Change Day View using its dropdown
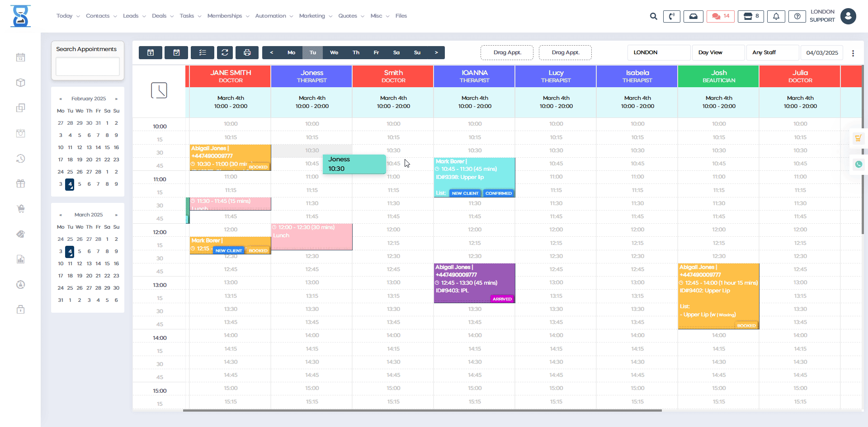 (x=718, y=52)
